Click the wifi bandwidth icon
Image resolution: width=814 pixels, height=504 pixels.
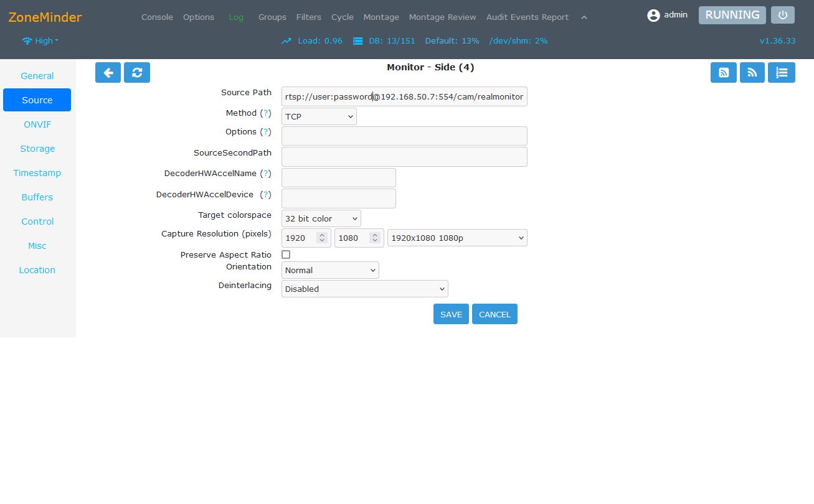click(x=27, y=41)
